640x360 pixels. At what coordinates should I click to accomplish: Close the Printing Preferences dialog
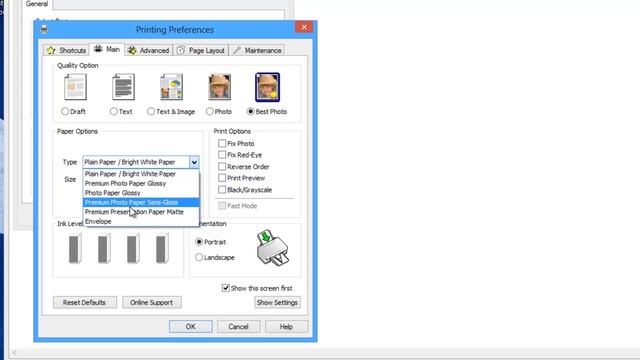coord(304,27)
